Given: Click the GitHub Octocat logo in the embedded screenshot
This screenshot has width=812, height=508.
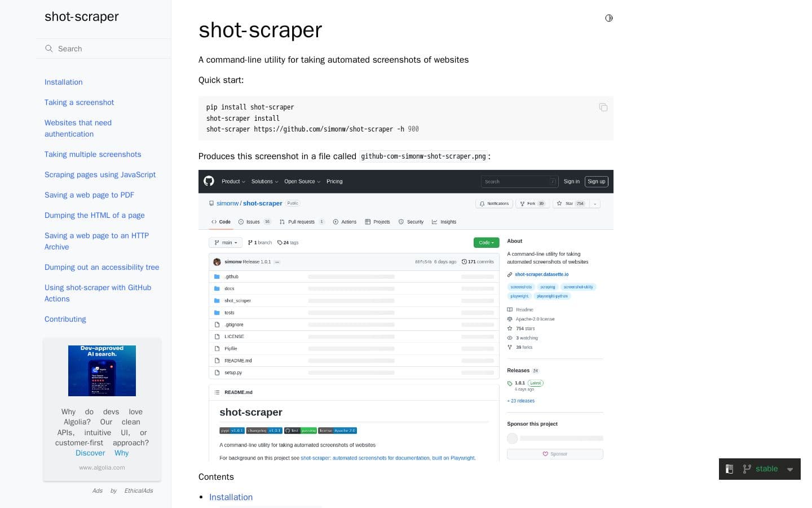Looking at the screenshot, I should point(209,181).
